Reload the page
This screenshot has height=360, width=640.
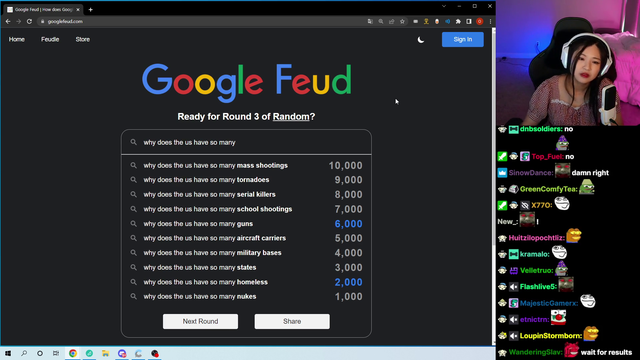tap(29, 22)
